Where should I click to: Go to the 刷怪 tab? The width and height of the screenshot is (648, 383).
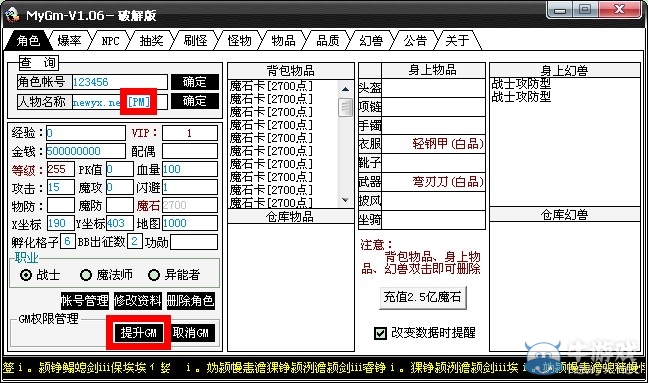point(195,40)
